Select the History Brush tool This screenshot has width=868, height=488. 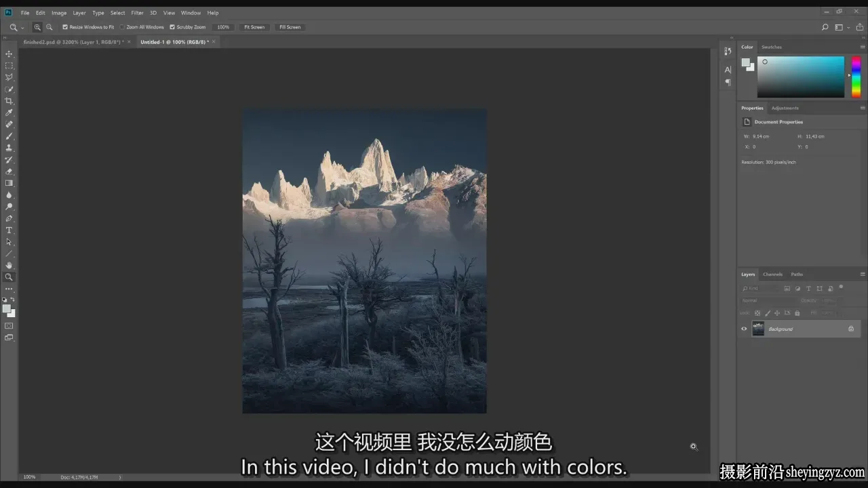point(9,160)
